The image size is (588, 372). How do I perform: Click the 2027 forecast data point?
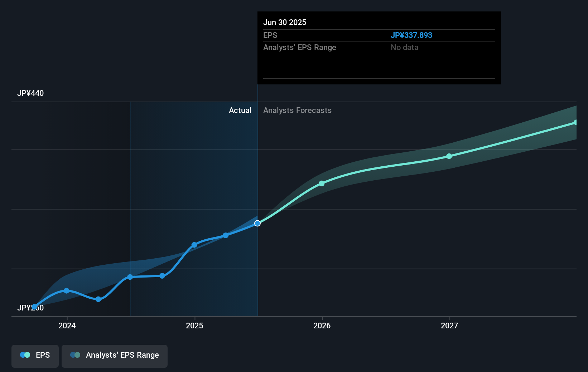pos(449,156)
